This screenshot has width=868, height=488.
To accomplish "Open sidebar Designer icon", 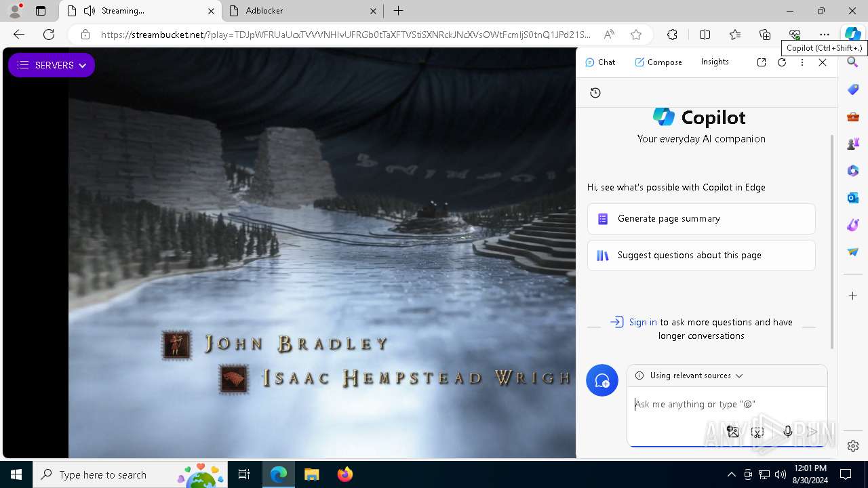I will click(853, 225).
